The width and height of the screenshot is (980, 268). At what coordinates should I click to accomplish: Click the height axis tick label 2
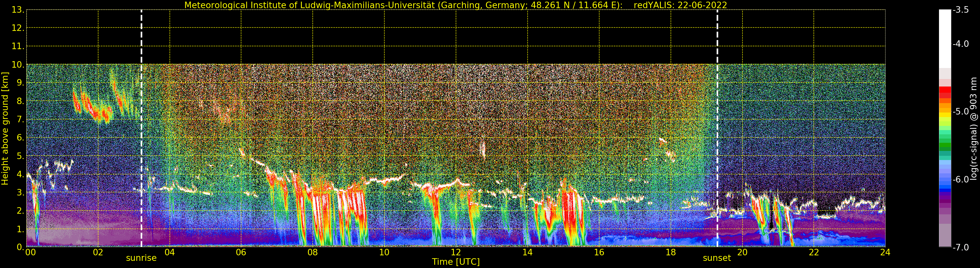(x=20, y=211)
